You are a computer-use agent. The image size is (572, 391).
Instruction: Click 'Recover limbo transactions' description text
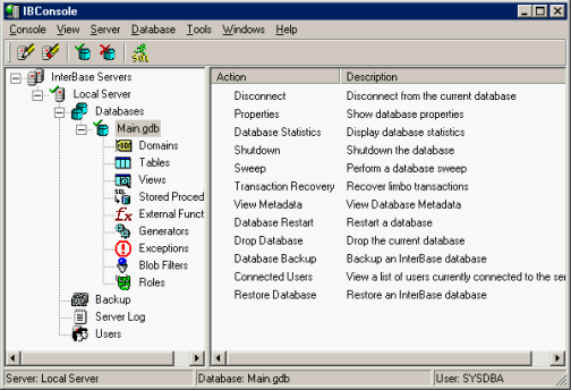coord(407,187)
